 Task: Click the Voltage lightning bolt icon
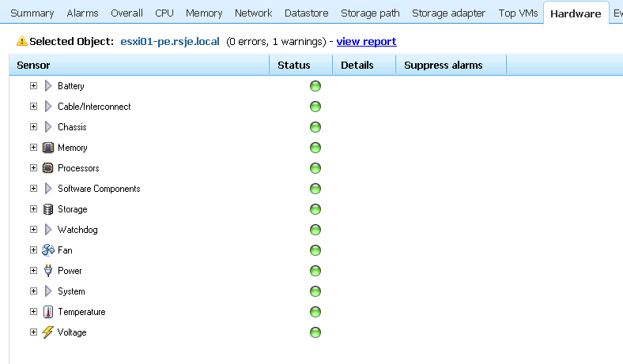click(x=48, y=332)
